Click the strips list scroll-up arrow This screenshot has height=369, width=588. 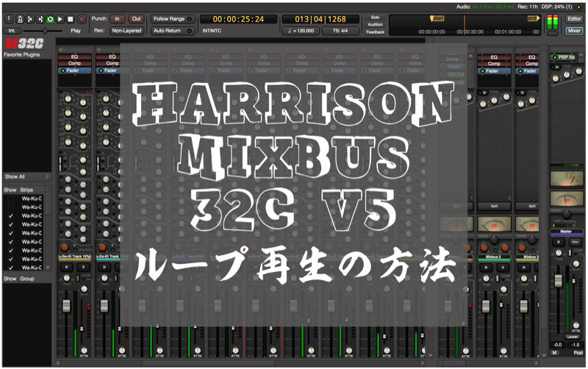(48, 189)
